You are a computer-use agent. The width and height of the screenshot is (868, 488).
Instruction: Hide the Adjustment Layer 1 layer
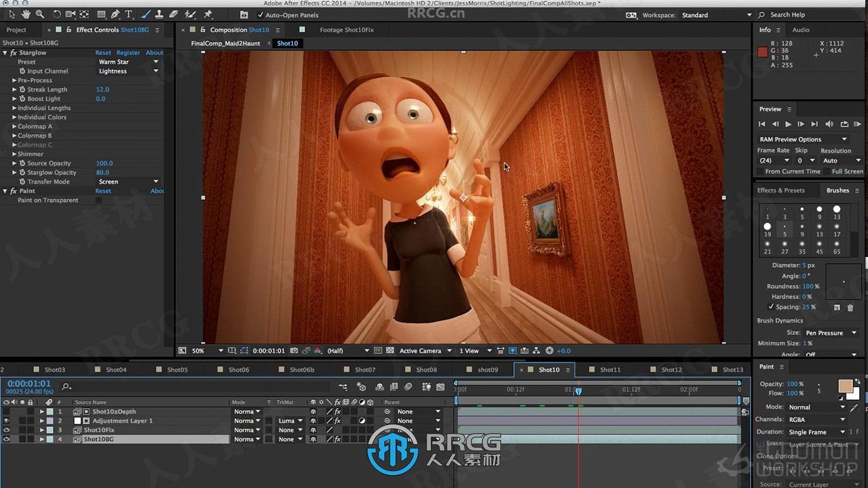point(6,421)
